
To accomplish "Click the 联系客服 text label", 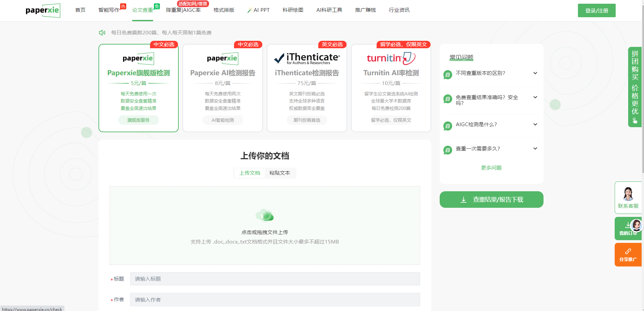I will tap(628, 206).
